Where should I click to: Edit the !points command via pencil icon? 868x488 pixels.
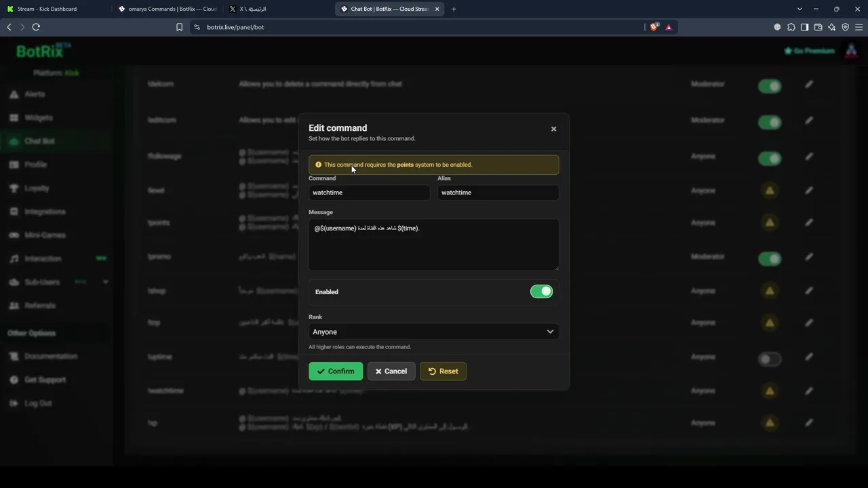pos(809,222)
